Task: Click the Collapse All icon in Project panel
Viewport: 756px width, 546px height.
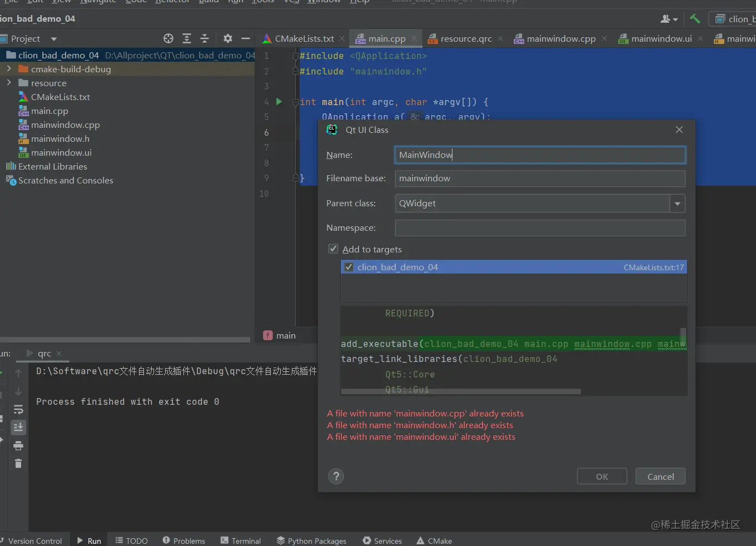Action: [205, 38]
